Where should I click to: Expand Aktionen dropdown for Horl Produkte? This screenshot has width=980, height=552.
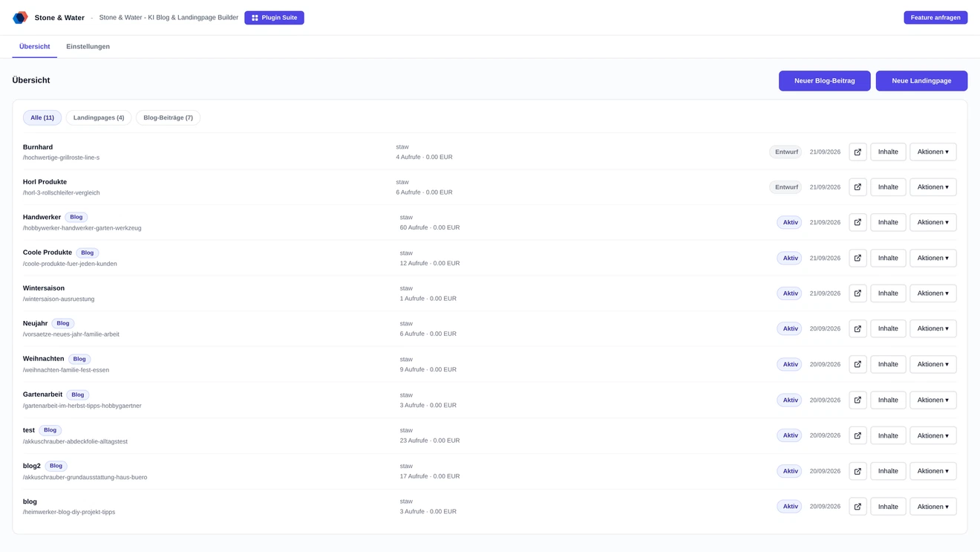pos(932,187)
